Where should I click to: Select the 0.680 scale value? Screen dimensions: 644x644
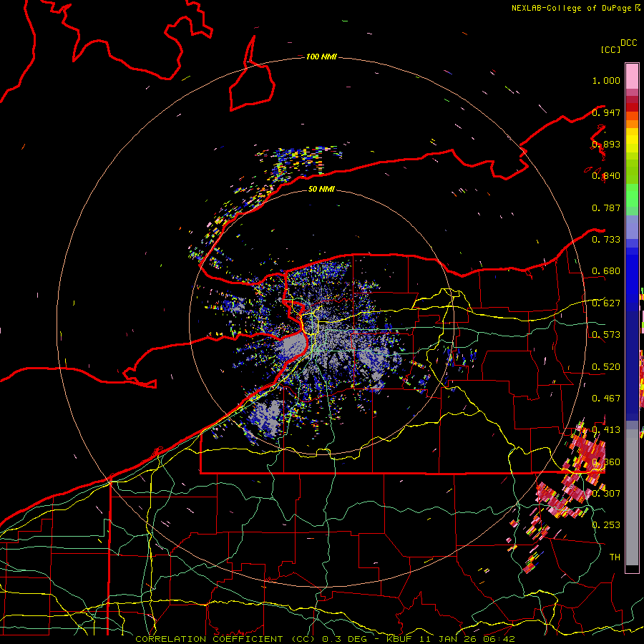point(606,271)
